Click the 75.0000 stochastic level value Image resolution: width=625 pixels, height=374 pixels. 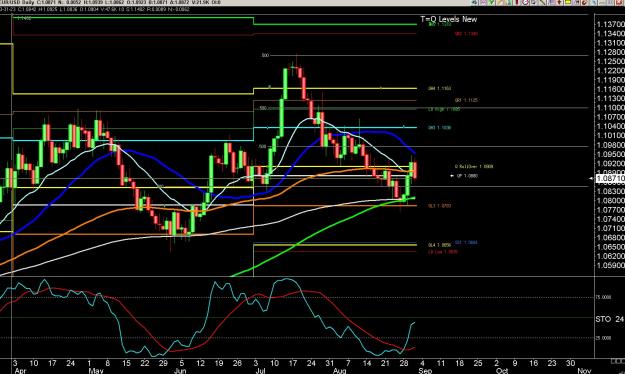point(603,297)
